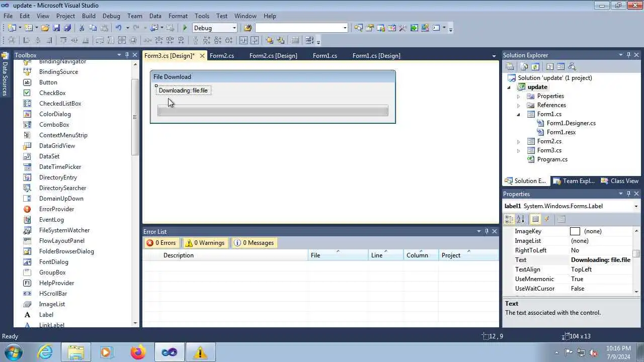Open the Debug configuration dropdown
This screenshot has width=644, height=362.
(234, 28)
